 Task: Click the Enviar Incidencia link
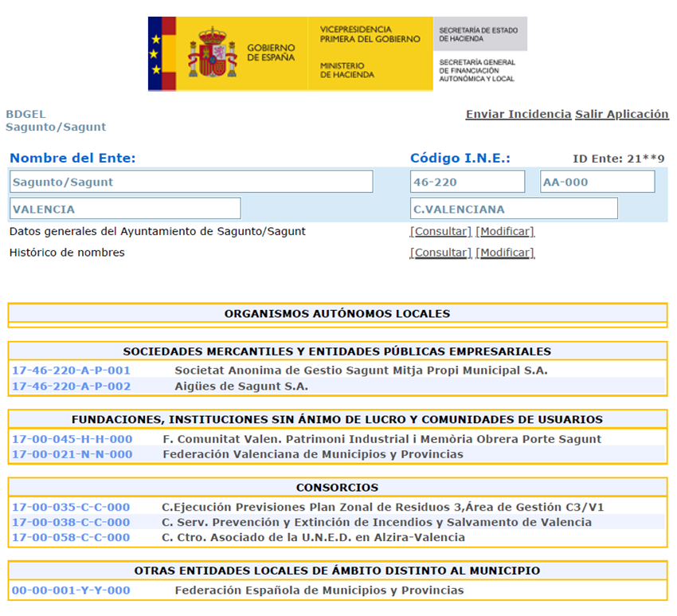pos(519,114)
